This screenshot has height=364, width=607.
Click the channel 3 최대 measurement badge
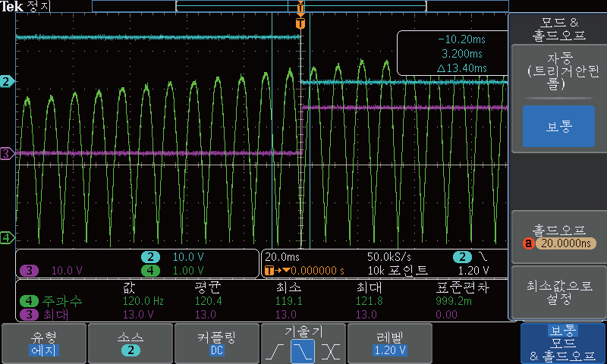point(28,314)
